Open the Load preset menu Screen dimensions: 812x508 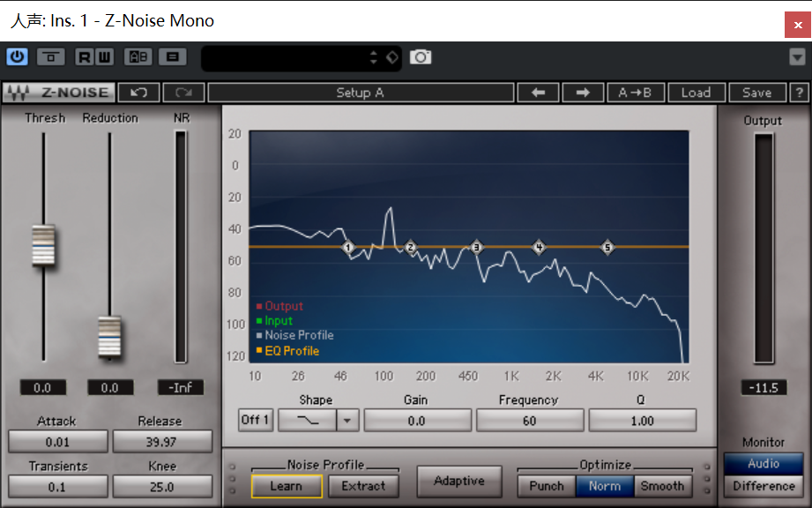[x=696, y=93]
